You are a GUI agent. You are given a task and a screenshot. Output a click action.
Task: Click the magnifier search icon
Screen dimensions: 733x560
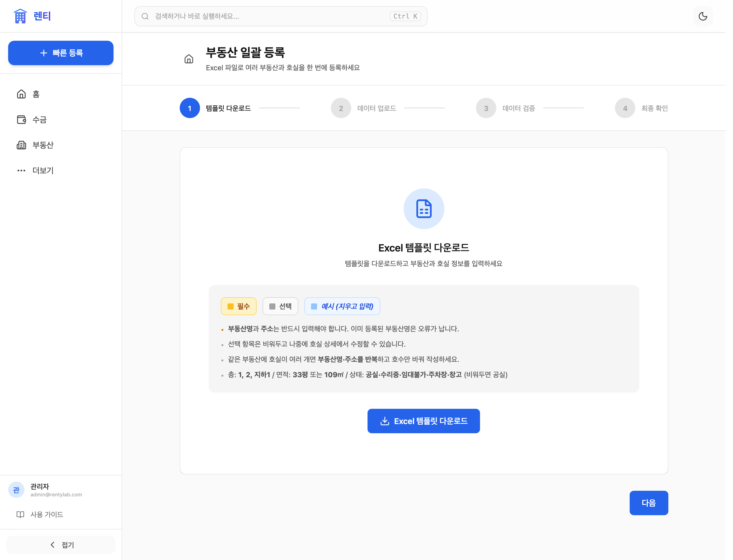click(x=145, y=16)
